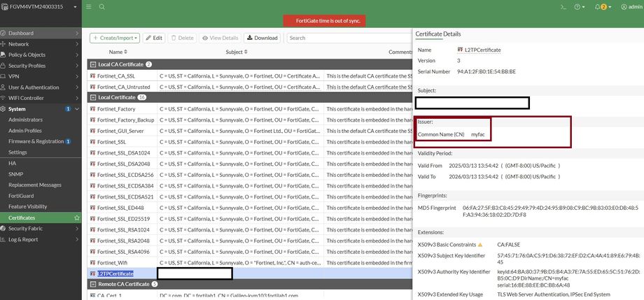Click the Fortinet_Factory certificate icon
Image resolution: width=644 pixels, height=300 pixels.
[93, 109]
